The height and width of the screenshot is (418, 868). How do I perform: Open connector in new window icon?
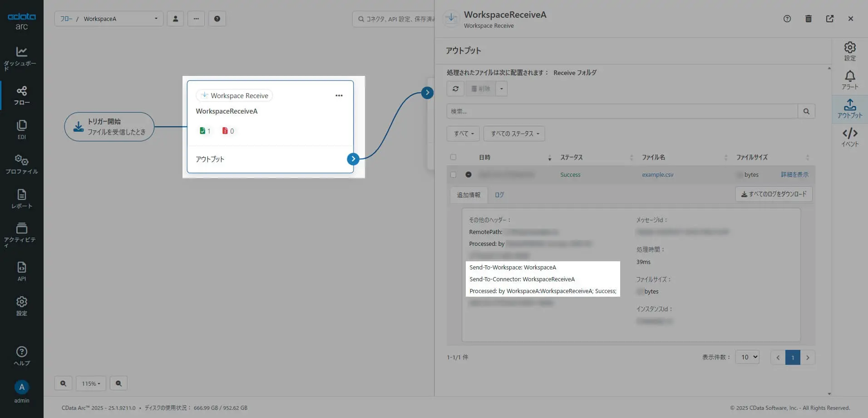[x=829, y=19]
